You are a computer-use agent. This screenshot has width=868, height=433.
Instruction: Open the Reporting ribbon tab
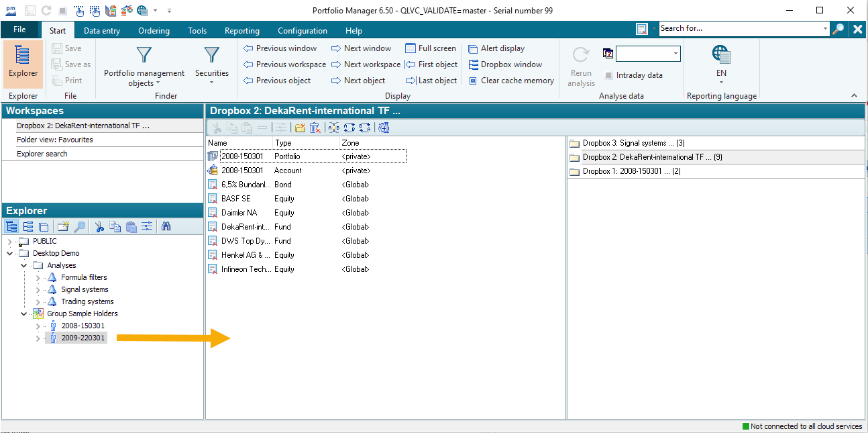pos(241,31)
